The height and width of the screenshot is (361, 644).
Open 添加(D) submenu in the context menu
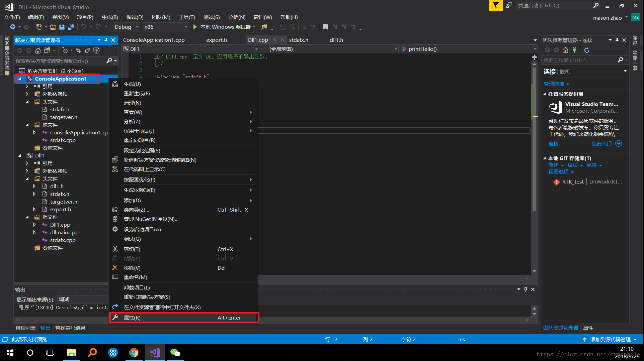tap(183, 201)
